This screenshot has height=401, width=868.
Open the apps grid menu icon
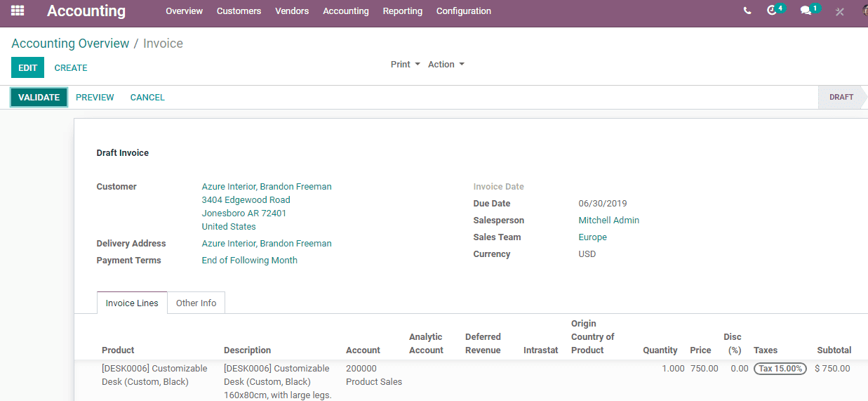pos(18,11)
